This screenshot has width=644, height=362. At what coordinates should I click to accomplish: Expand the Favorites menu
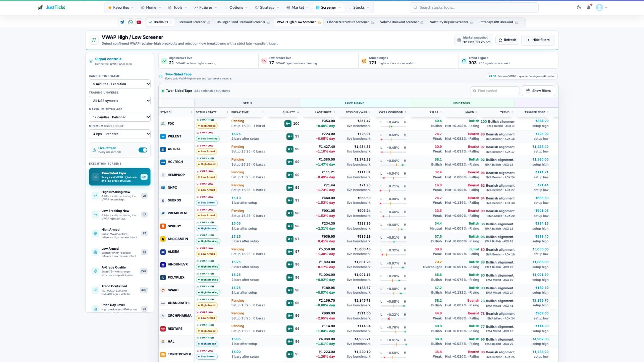(121, 7)
